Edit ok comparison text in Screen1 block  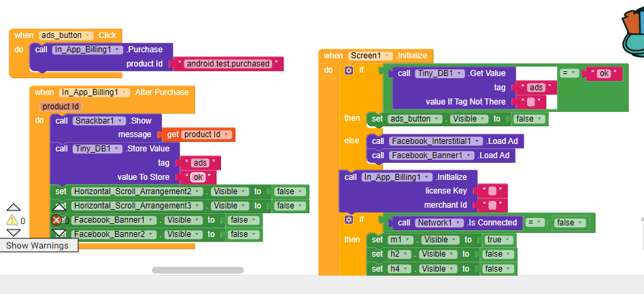[603, 73]
